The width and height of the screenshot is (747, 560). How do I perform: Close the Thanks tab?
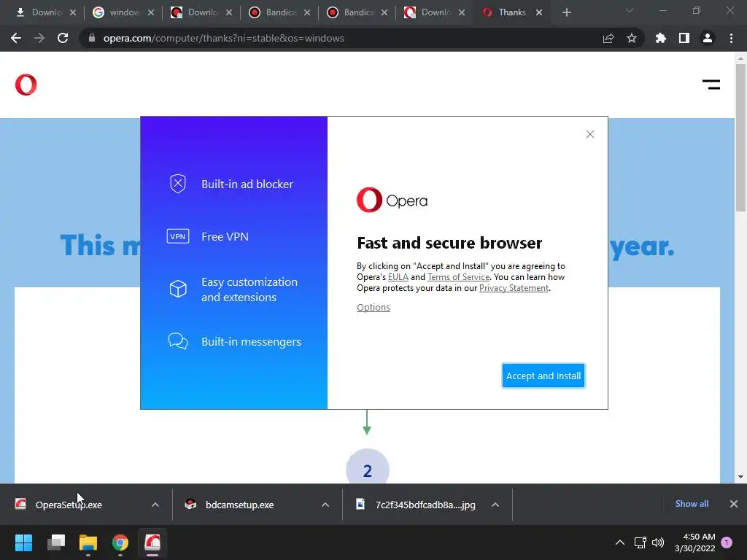point(539,12)
